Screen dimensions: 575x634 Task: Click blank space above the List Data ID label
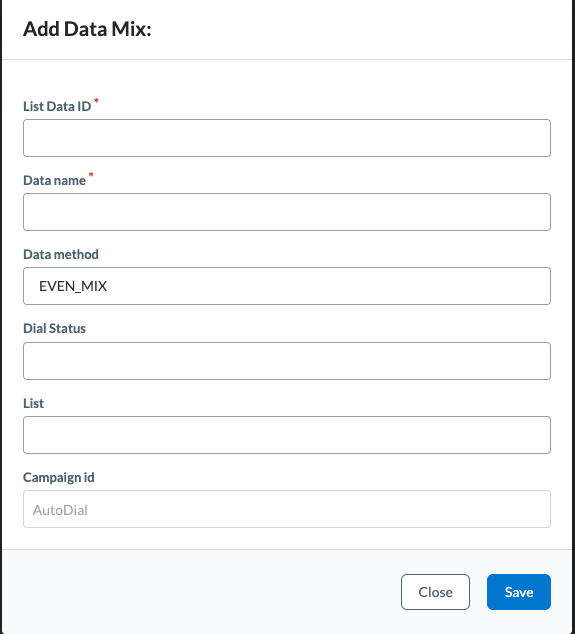point(287,79)
